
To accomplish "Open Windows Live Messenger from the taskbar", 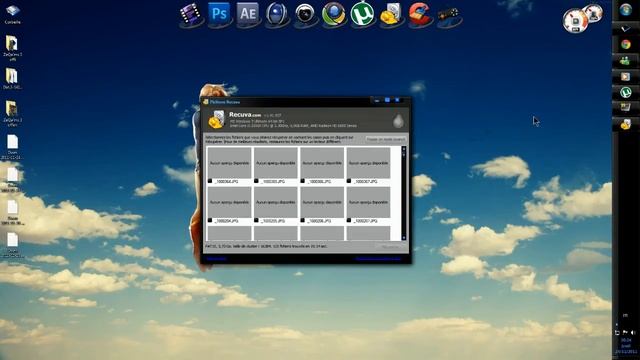I will click(626, 61).
